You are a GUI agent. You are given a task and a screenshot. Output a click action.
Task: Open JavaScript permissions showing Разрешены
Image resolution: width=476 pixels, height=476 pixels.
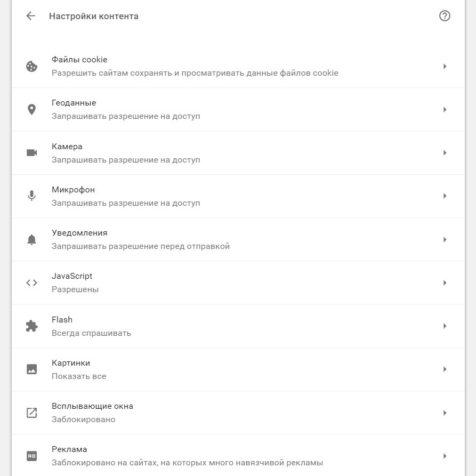click(238, 283)
